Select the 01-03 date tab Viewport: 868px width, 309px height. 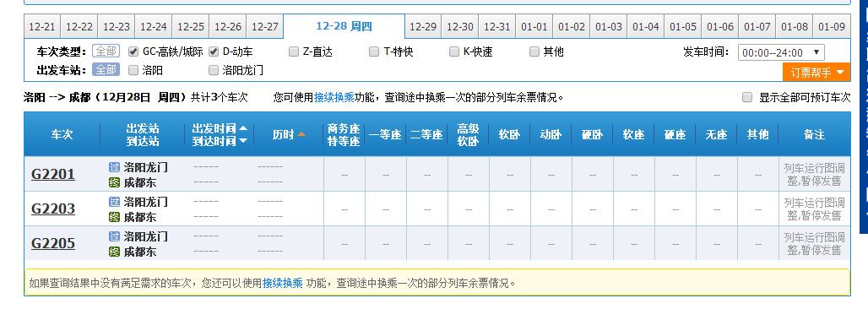point(609,26)
